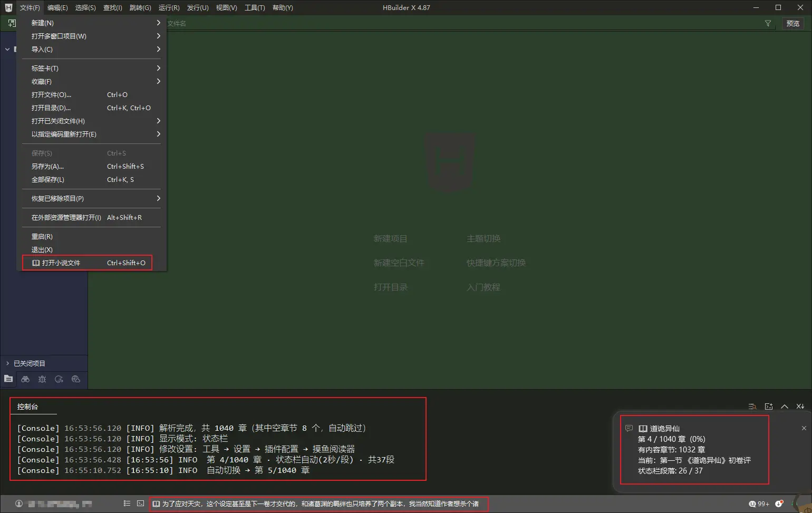Viewport: 812px width, 513px height.
Task: Open the bug debug panel icon
Action: tap(42, 379)
